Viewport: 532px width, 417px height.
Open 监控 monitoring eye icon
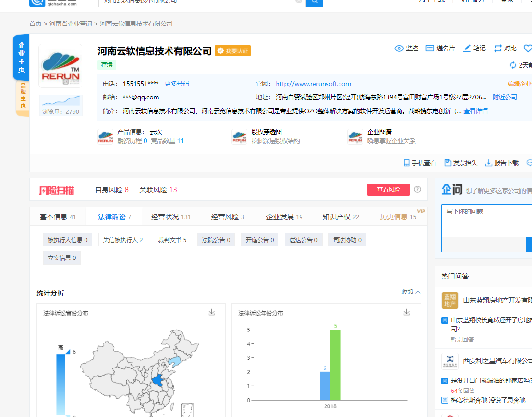point(399,48)
